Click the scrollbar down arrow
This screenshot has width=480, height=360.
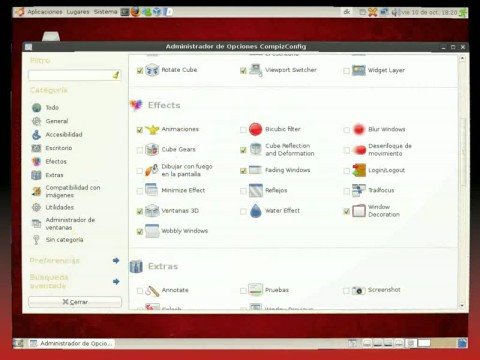pos(462,305)
